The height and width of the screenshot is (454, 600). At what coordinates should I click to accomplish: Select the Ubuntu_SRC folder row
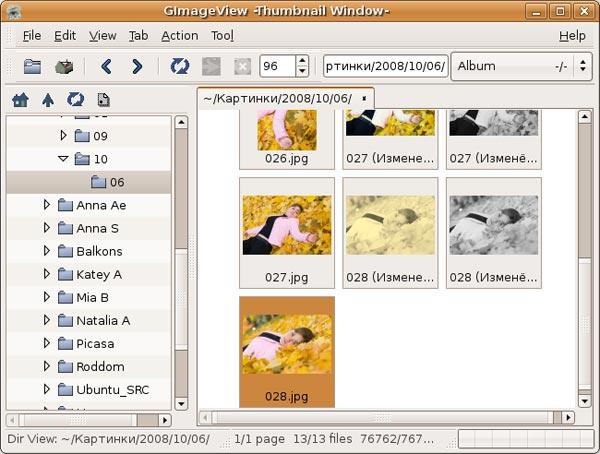[x=89, y=390]
